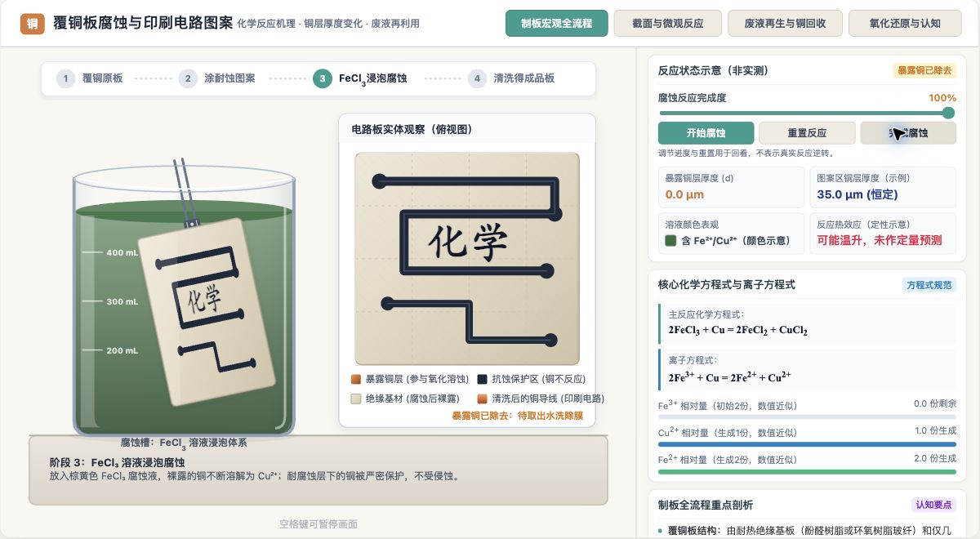Select step 3 FeCl₃浸泡腐蚀
The height and width of the screenshot is (539, 980).
360,78
